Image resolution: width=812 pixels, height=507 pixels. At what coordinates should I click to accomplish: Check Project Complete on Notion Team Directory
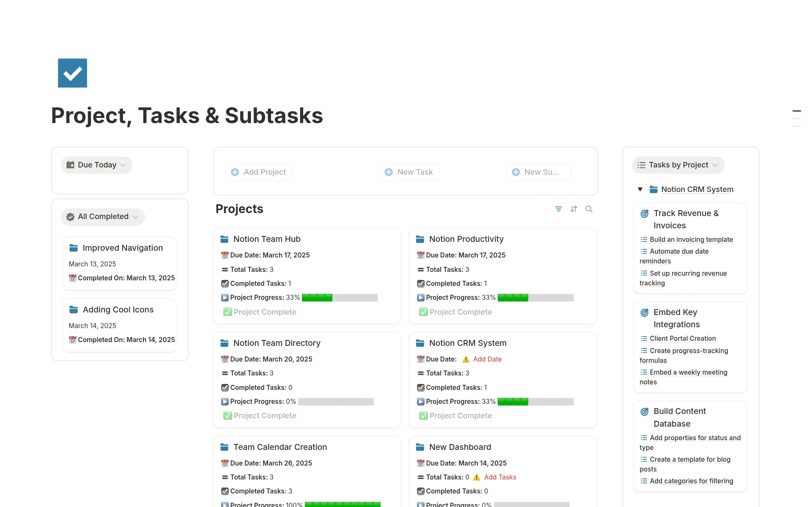click(260, 416)
